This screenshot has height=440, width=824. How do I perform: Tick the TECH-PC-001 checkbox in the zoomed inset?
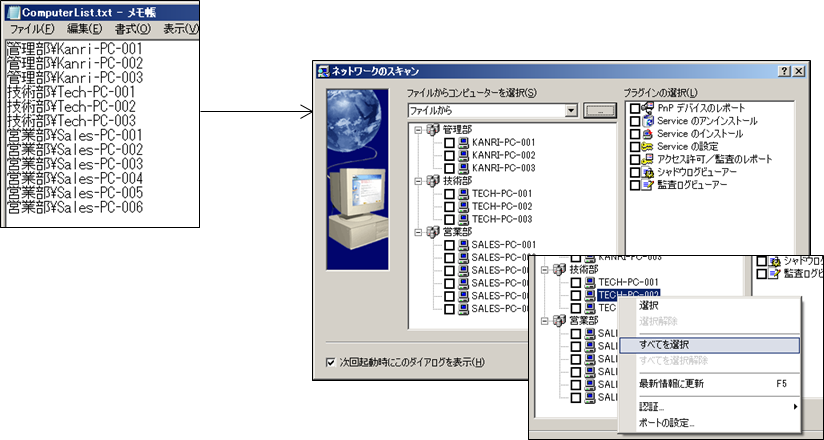pos(576,282)
